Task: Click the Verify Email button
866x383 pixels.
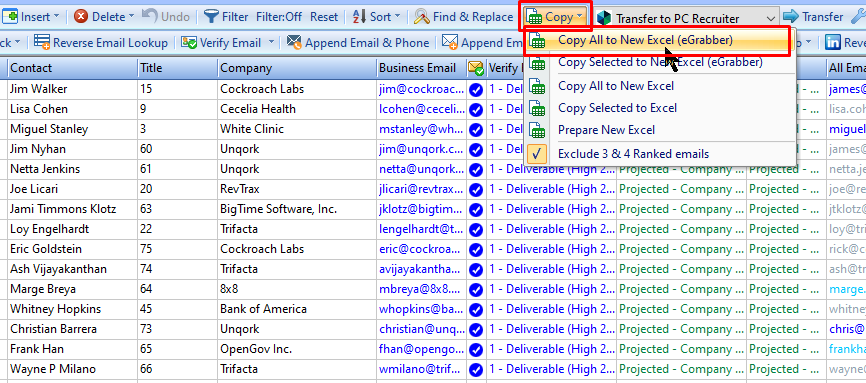Action: 221,43
